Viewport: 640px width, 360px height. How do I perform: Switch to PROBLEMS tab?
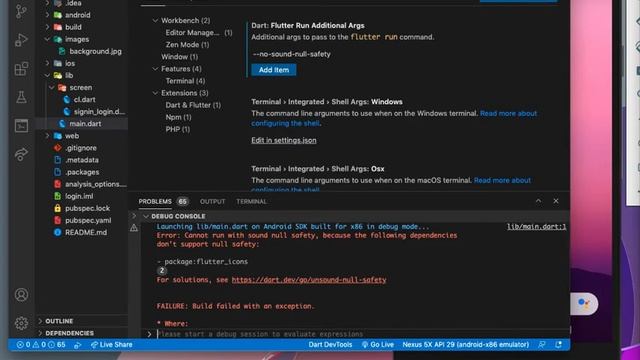tap(155, 202)
